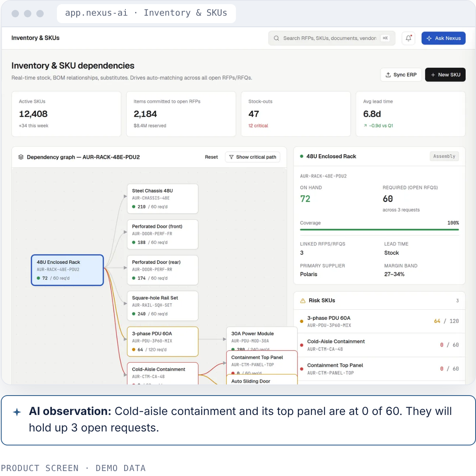Image resolution: width=476 pixels, height=476 pixels.
Task: Click the 'across 3 requests' text
Action: pyautogui.click(x=401, y=210)
